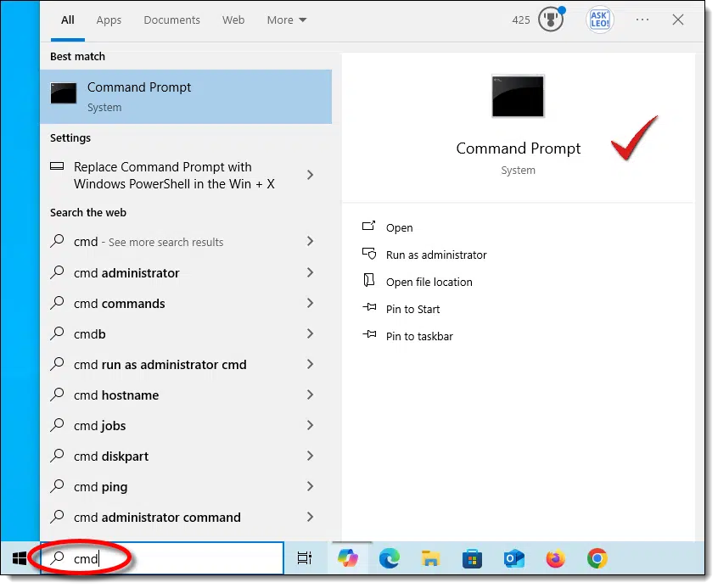This screenshot has height=588, width=718.
Task: Switch to the Apps tab
Action: (x=109, y=20)
